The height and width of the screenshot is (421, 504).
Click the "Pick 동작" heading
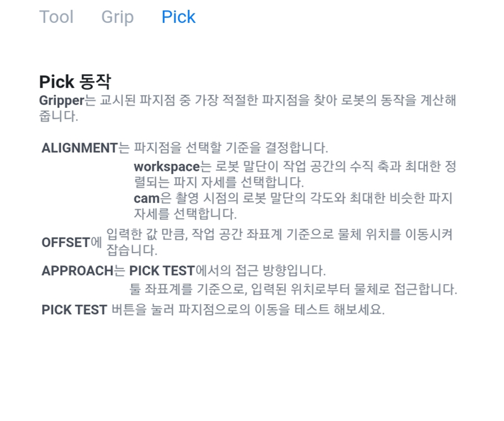coord(75,82)
